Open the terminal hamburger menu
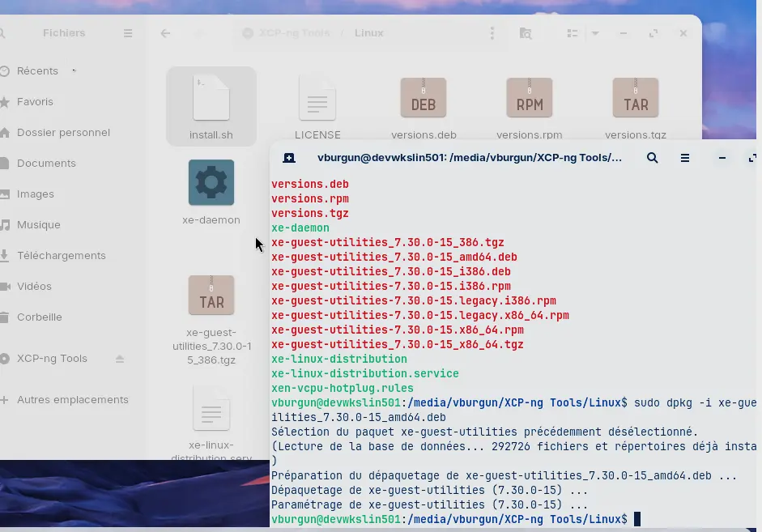Screen dimensions: 762x532 coord(685,158)
